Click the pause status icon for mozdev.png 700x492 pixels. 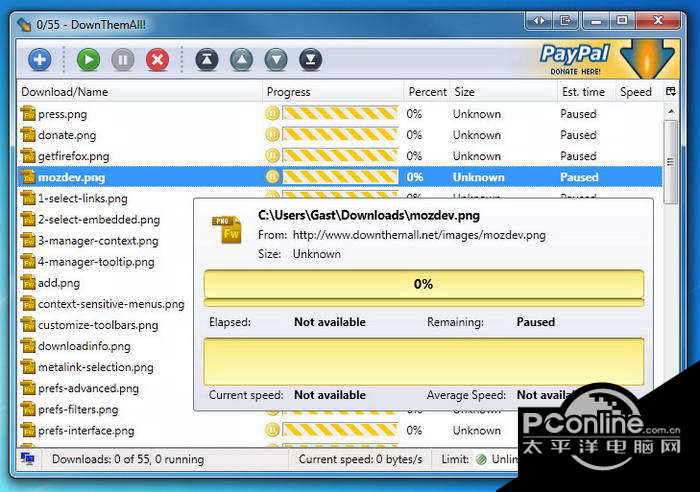[x=272, y=177]
